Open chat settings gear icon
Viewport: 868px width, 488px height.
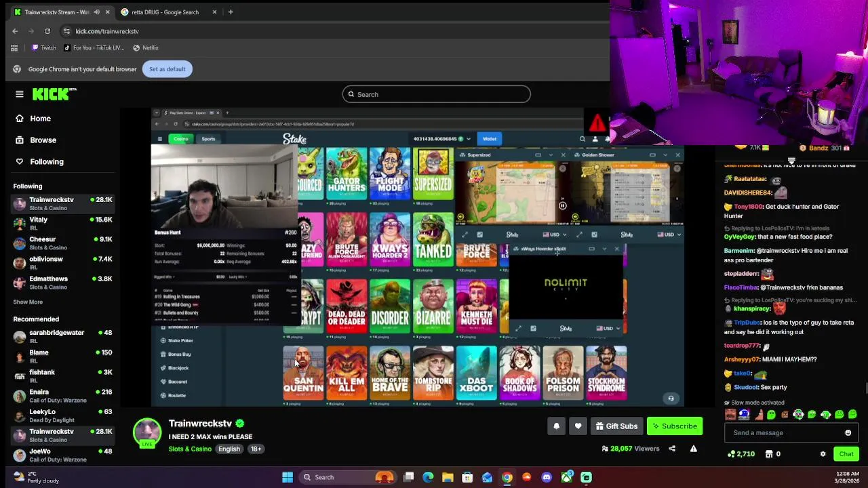(x=823, y=454)
